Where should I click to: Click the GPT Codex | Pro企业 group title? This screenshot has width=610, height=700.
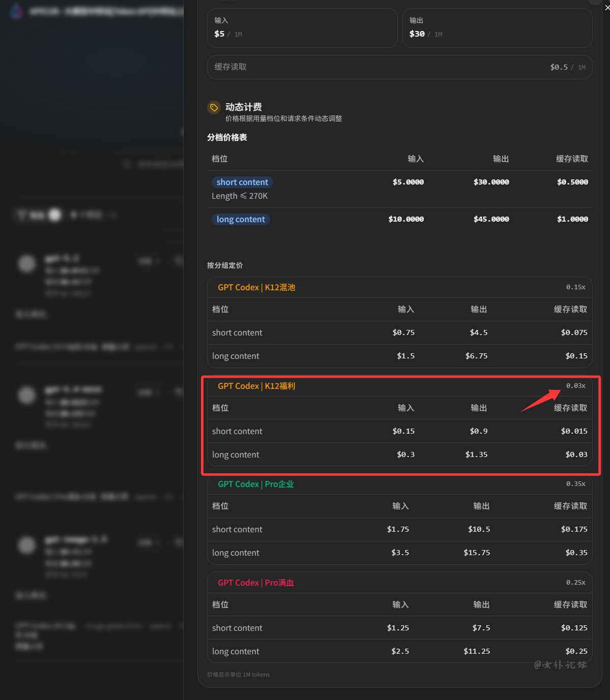(x=256, y=484)
